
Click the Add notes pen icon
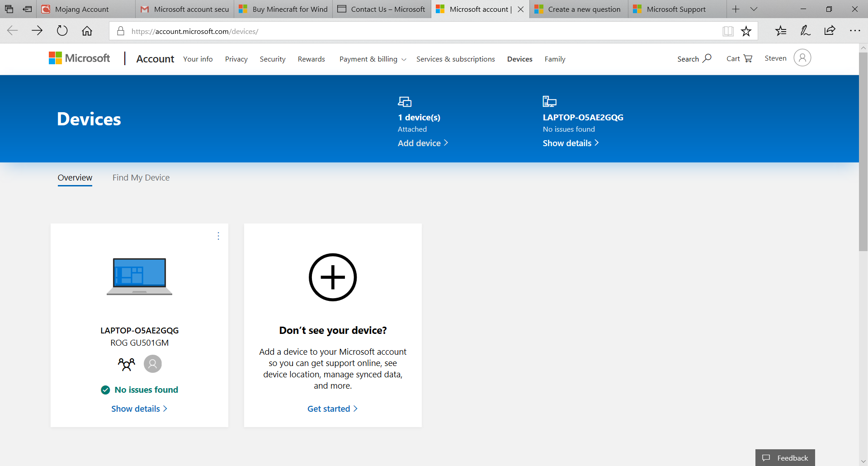(805, 31)
